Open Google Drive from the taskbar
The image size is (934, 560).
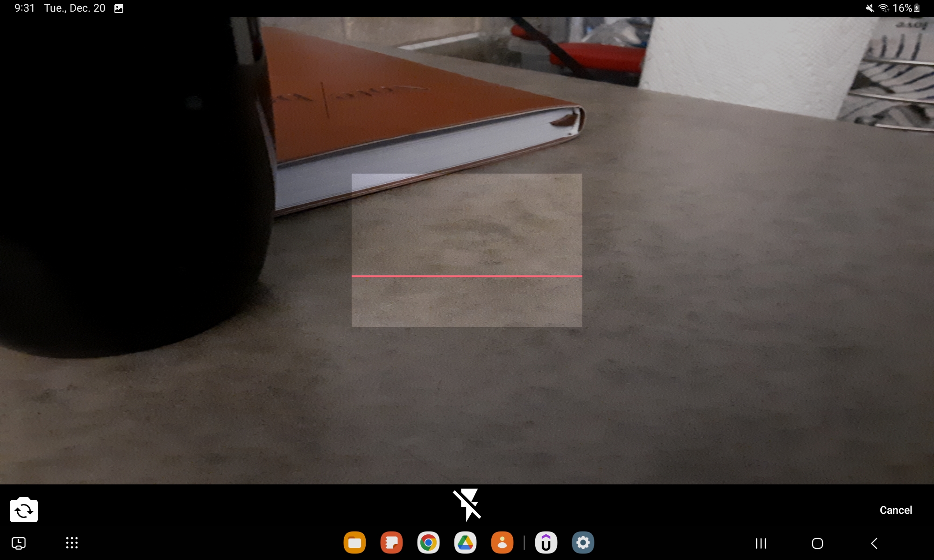tap(465, 543)
